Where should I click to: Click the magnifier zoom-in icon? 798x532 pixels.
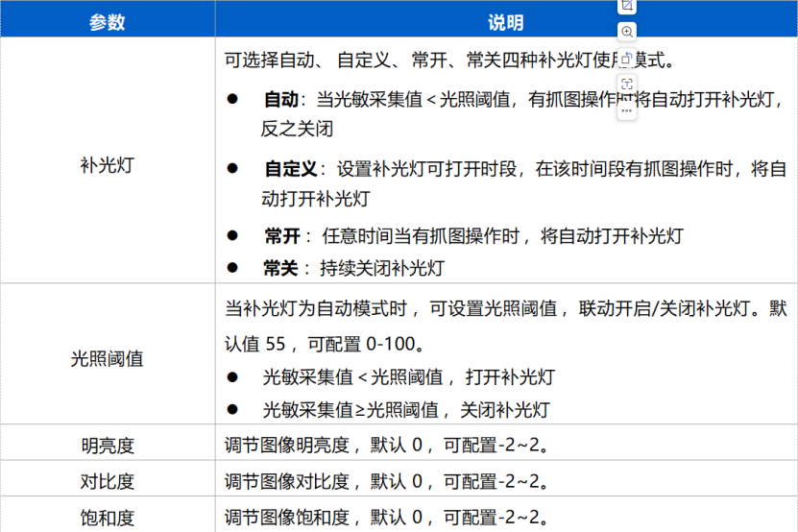click(x=627, y=32)
